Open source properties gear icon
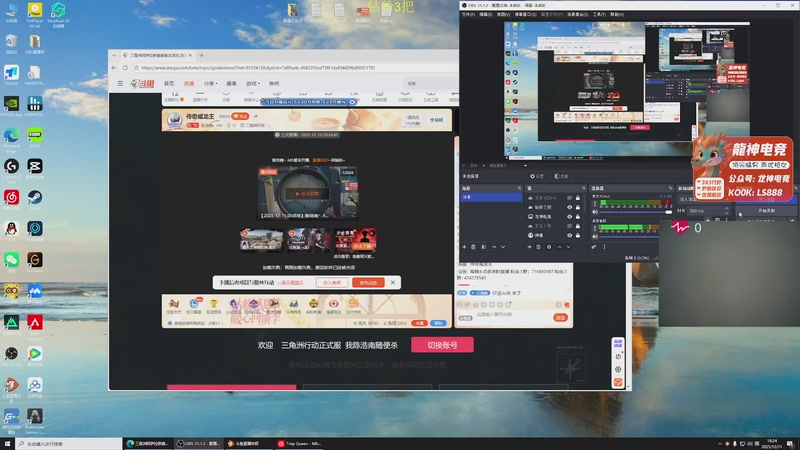This screenshot has width=800, height=450. 549,247
